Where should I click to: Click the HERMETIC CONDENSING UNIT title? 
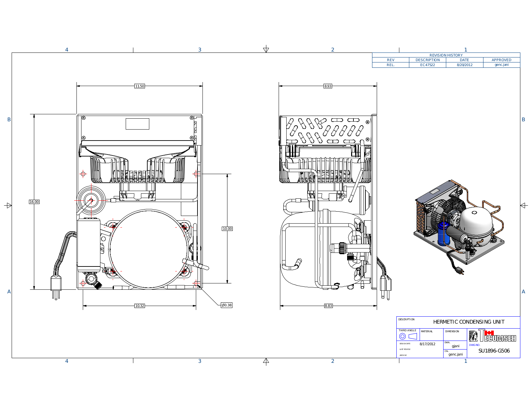click(468, 322)
